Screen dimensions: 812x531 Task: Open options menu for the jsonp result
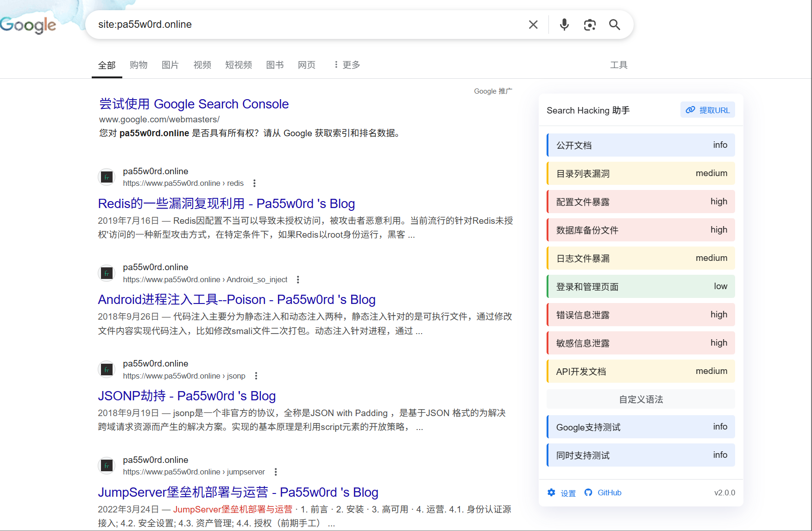(256, 376)
